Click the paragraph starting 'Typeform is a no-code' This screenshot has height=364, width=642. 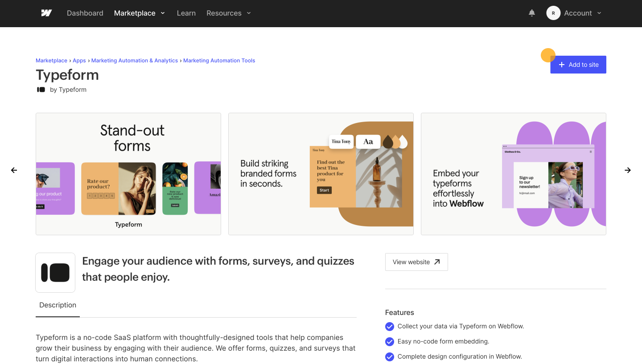point(196,348)
